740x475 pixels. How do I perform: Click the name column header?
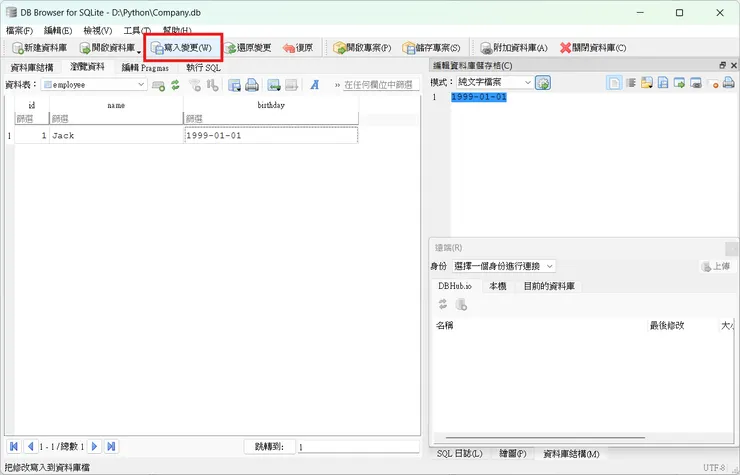pos(116,105)
